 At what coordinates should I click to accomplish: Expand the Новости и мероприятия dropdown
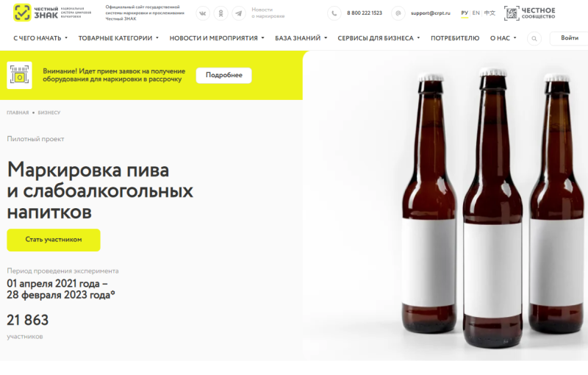217,38
